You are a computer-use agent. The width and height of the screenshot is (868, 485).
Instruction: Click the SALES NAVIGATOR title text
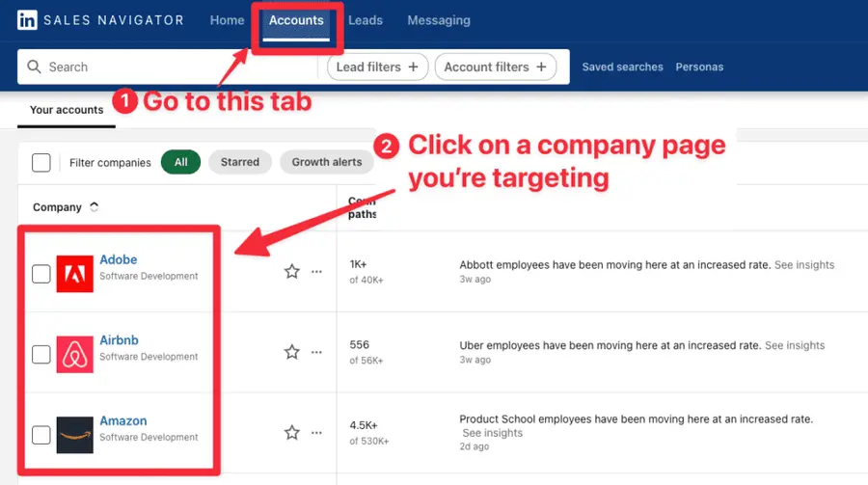114,20
